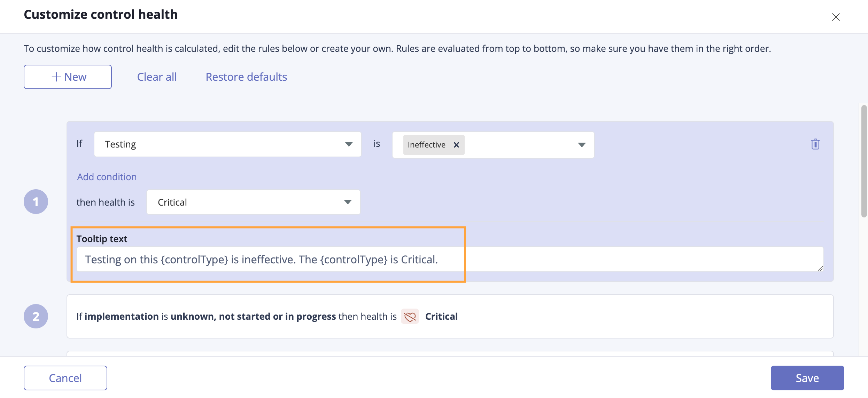Click the rule number 2 badge
The height and width of the screenshot is (398, 868).
pos(36,316)
